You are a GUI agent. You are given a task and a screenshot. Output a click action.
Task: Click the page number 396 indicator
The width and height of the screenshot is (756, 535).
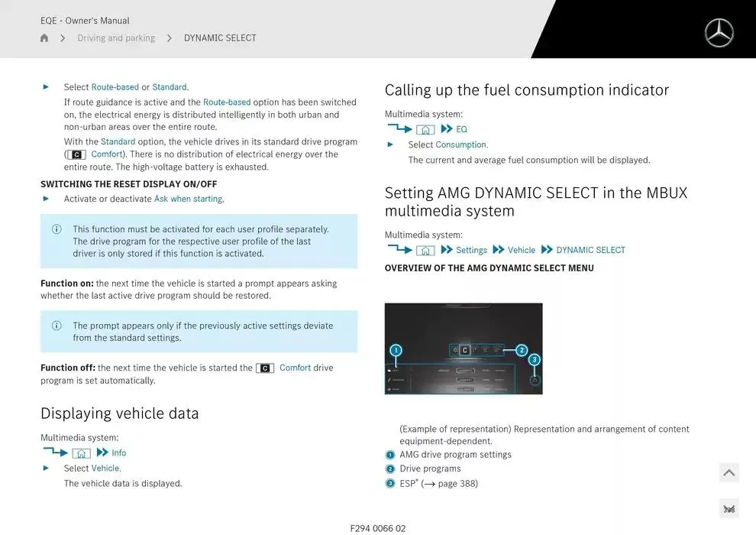click(729, 507)
